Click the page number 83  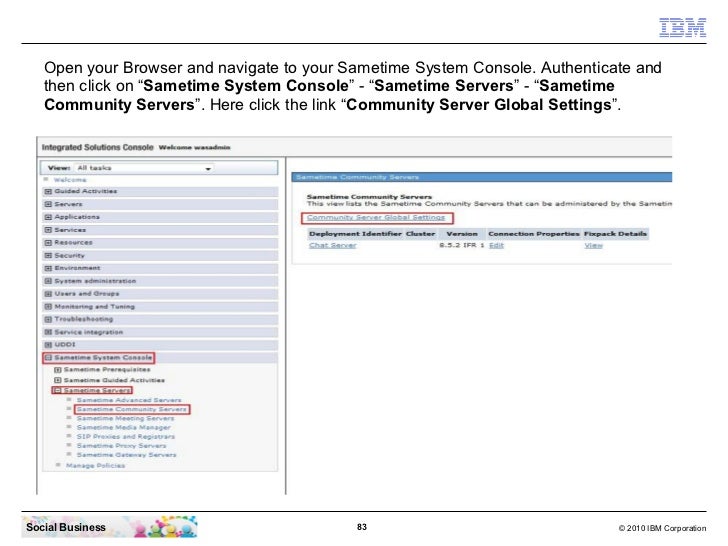(362, 527)
